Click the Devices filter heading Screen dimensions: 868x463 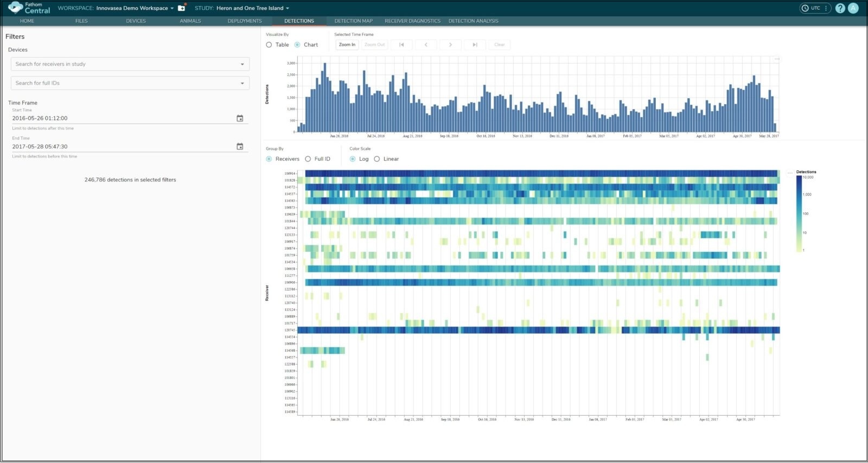(18, 49)
